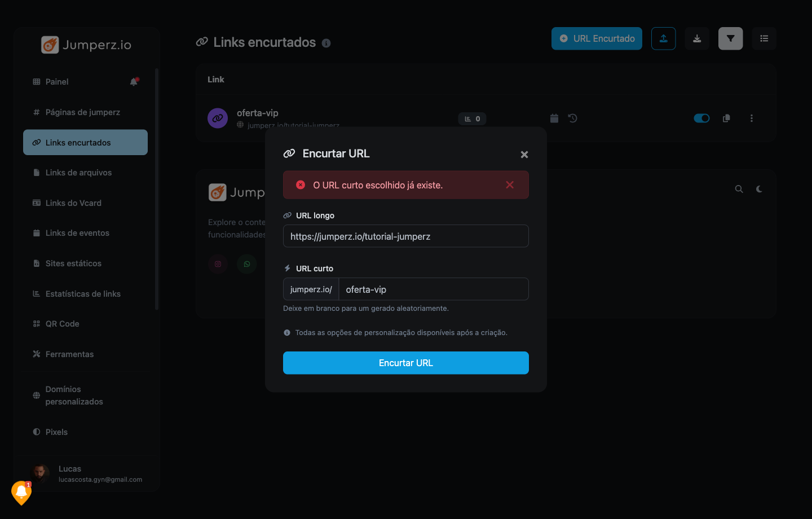Close the Encurtar URL dialog
Screen dimensions: 812x519
pos(524,155)
